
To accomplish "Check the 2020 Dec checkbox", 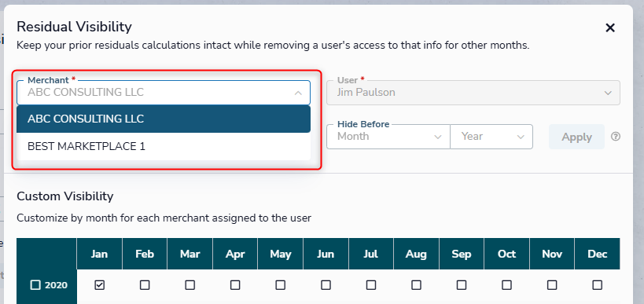I will [597, 284].
